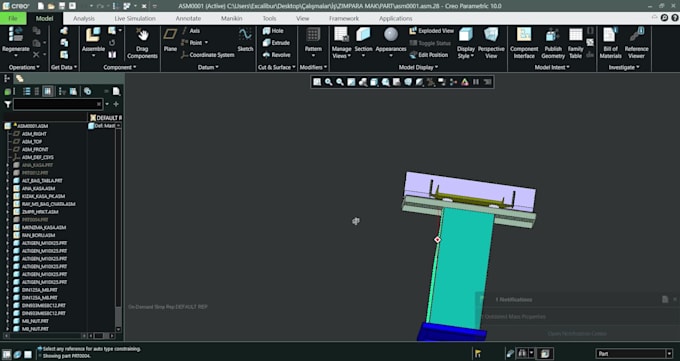Click the Pattern tool icon
This screenshot has height=361, width=680.
coord(313,35)
